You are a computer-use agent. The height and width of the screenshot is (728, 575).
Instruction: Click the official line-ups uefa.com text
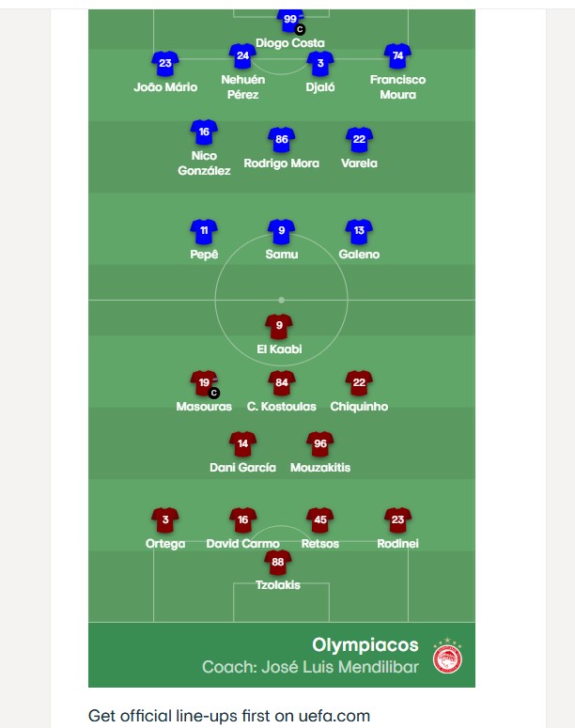click(229, 716)
